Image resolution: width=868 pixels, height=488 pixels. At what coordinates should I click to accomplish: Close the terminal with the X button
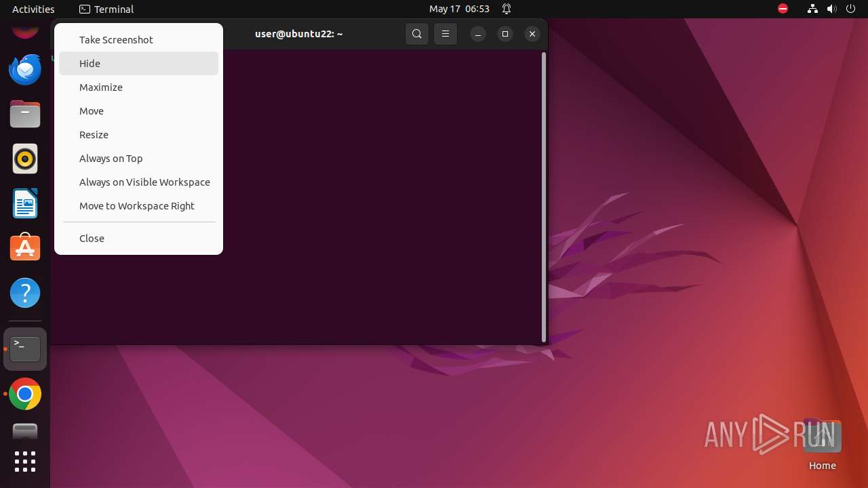tap(532, 34)
